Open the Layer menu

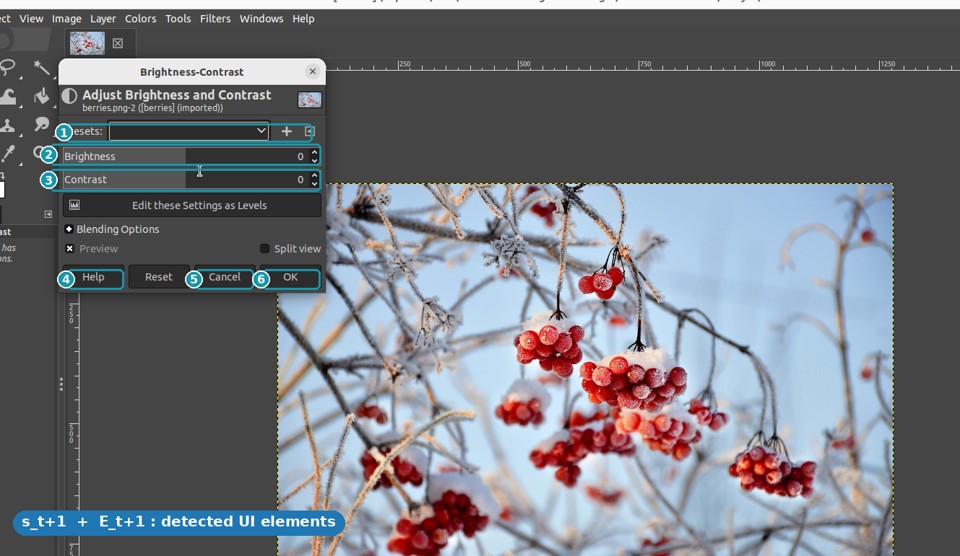tap(102, 18)
